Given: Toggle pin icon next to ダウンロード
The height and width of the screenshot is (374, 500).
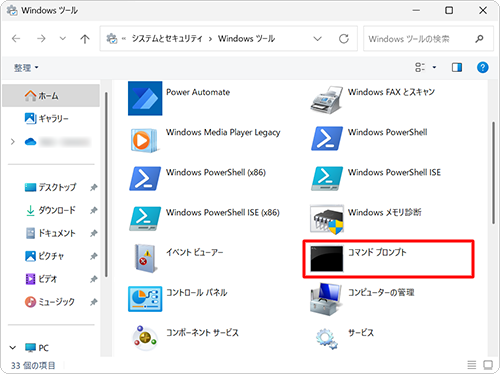Looking at the screenshot, I should point(94,210).
